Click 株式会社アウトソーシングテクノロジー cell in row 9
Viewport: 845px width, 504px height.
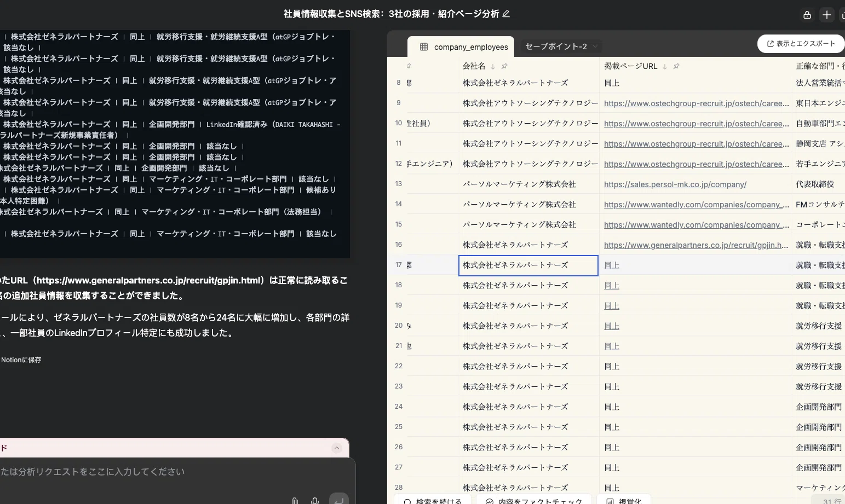coord(528,103)
